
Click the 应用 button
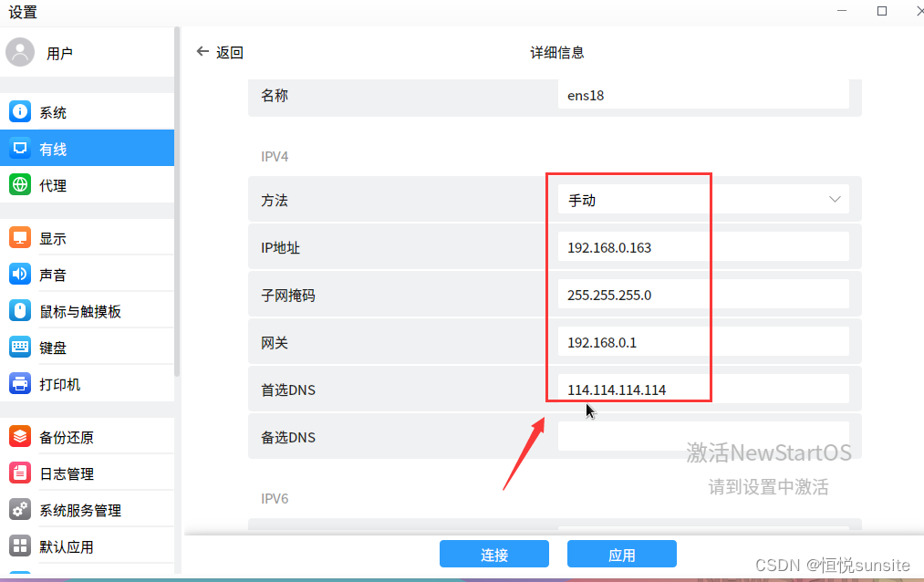tap(622, 555)
